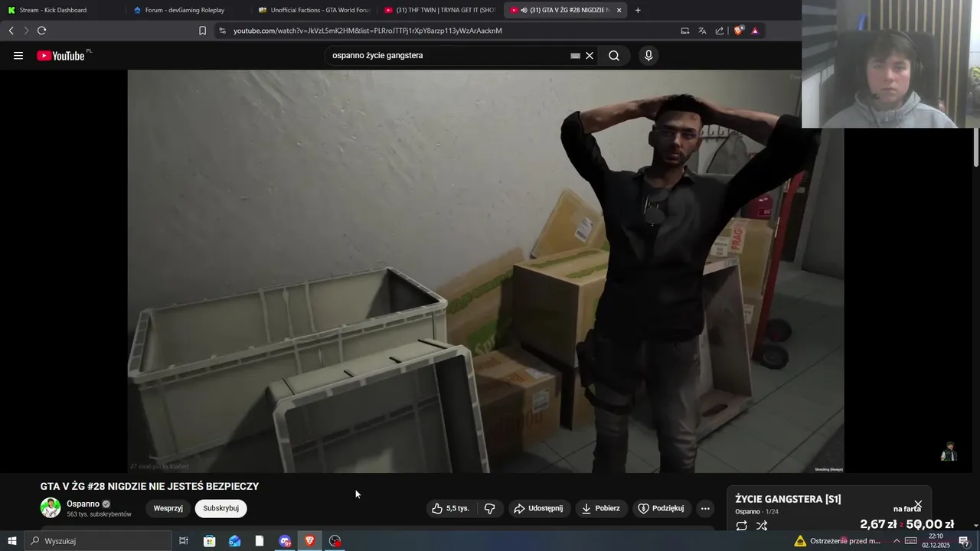Open Microsoft Store taskbar icon

point(209,541)
